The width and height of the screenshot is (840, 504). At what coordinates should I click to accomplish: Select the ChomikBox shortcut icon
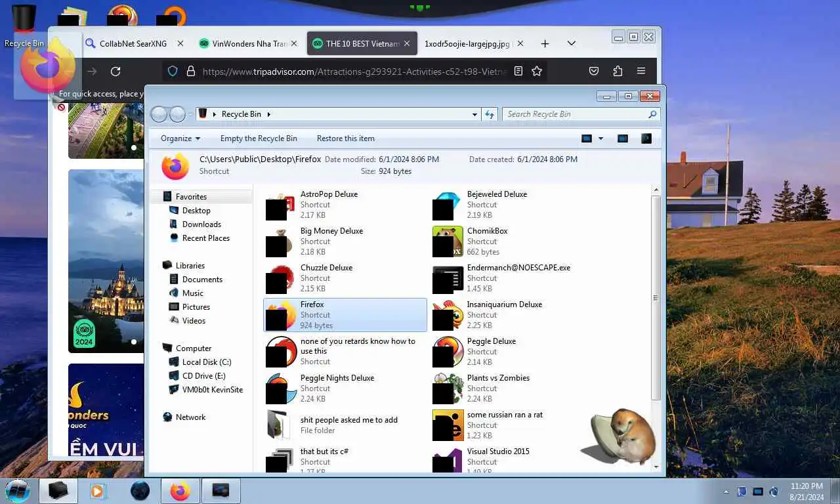coord(448,242)
